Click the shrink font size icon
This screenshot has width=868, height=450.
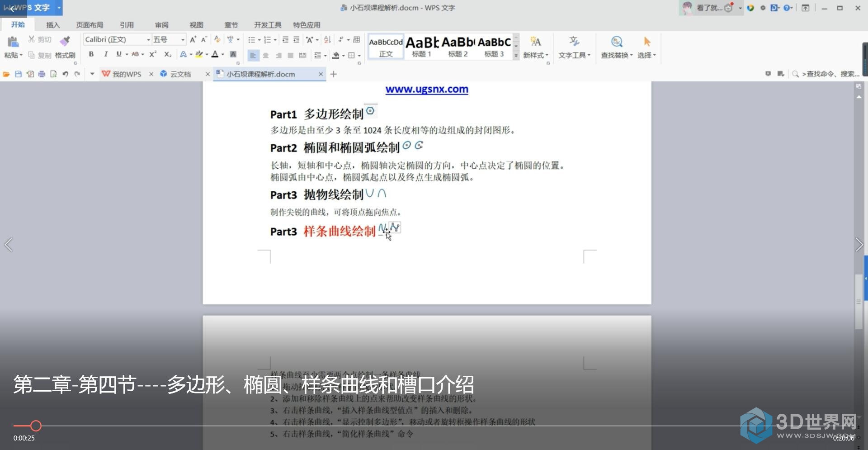[204, 40]
